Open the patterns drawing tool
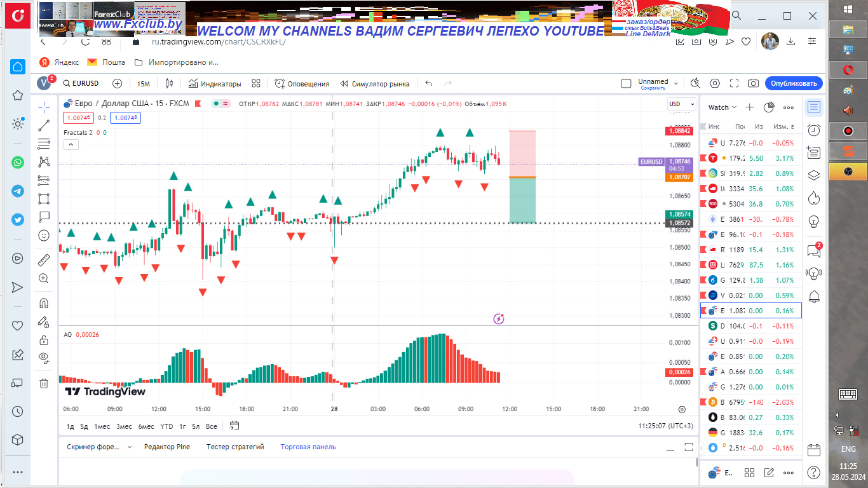The height and width of the screenshot is (488, 868). click(44, 162)
